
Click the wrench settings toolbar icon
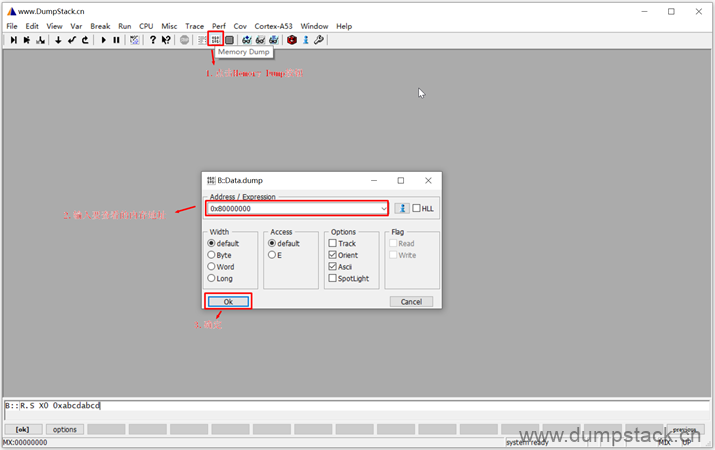[x=319, y=40]
